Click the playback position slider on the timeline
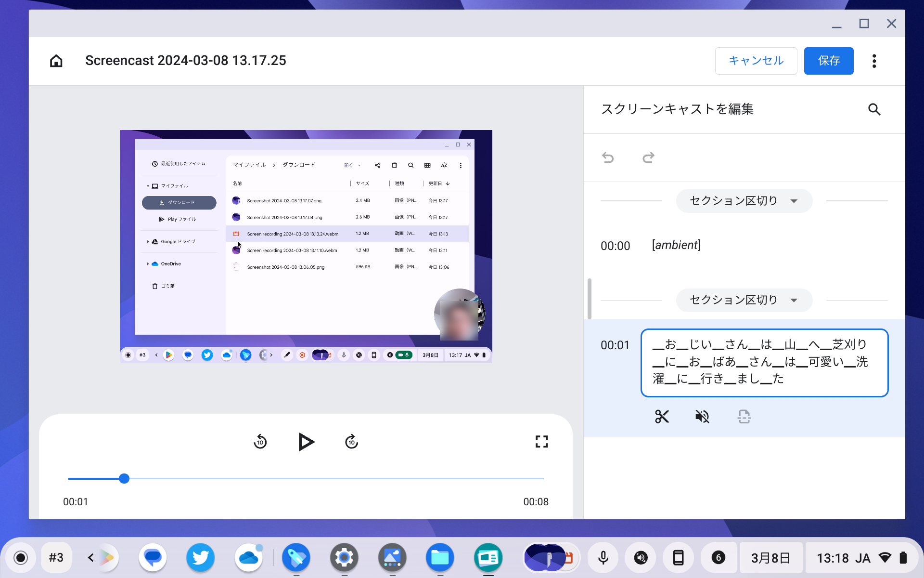This screenshot has height=578, width=924. click(x=124, y=478)
